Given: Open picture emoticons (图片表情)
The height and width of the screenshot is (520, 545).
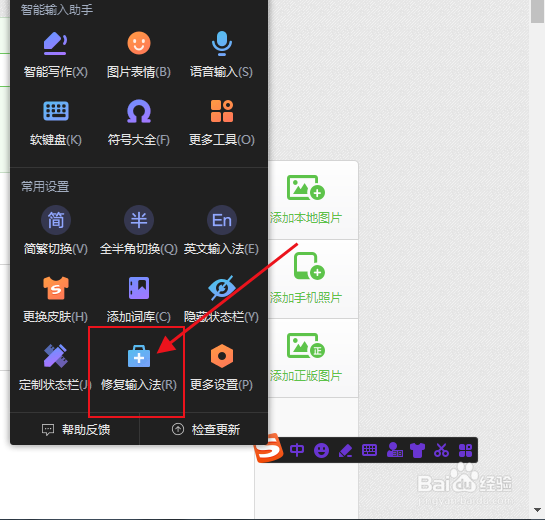Looking at the screenshot, I should (139, 55).
